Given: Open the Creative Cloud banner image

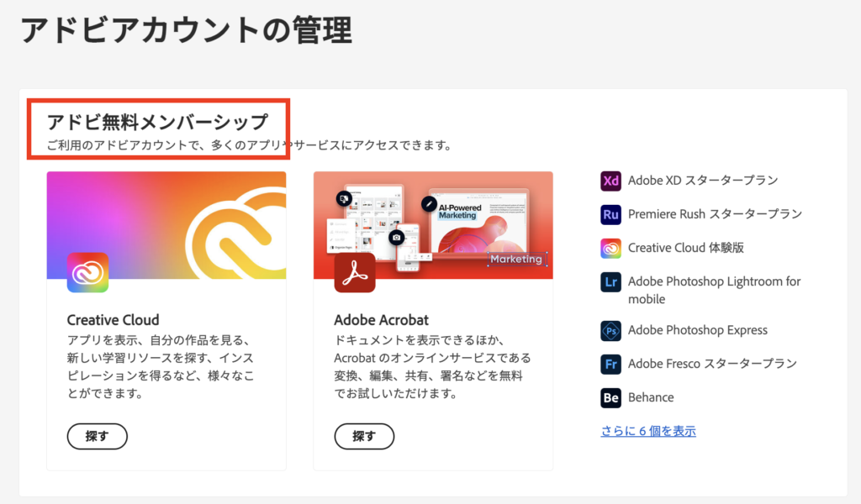Looking at the screenshot, I should click(x=166, y=225).
